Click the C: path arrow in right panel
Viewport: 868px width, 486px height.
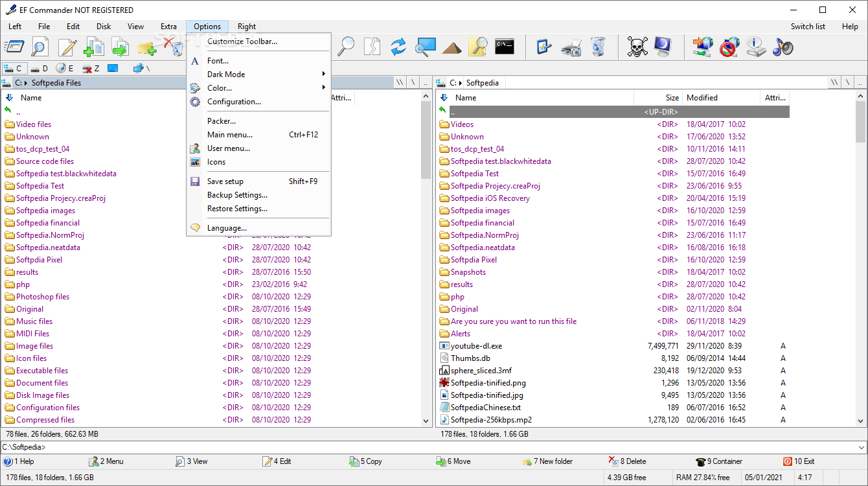click(461, 83)
